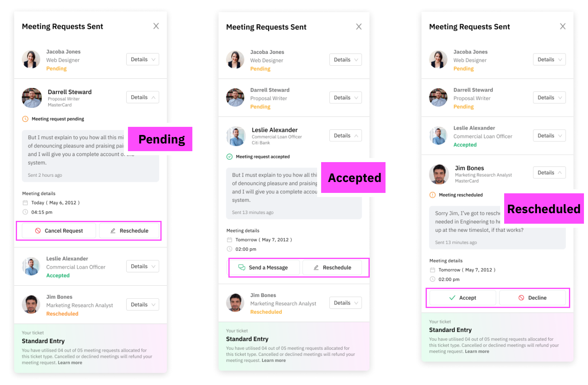Image resolution: width=588 pixels, height=385 pixels.
Task: Click Reschedule button in the left panel
Action: point(130,231)
